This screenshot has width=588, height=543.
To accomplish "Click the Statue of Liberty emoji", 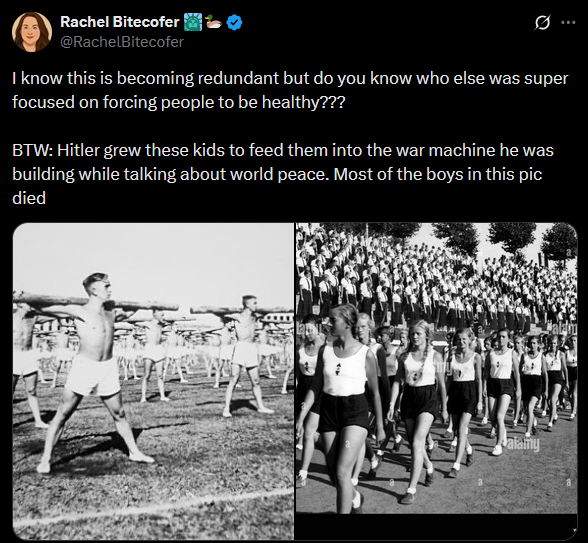I will pyautogui.click(x=193, y=22).
